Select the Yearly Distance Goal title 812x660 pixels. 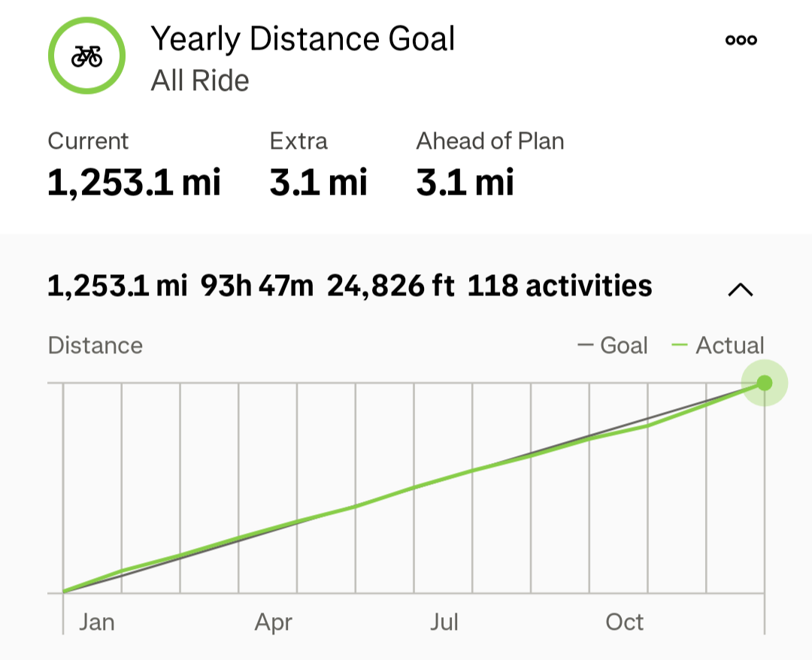303,39
